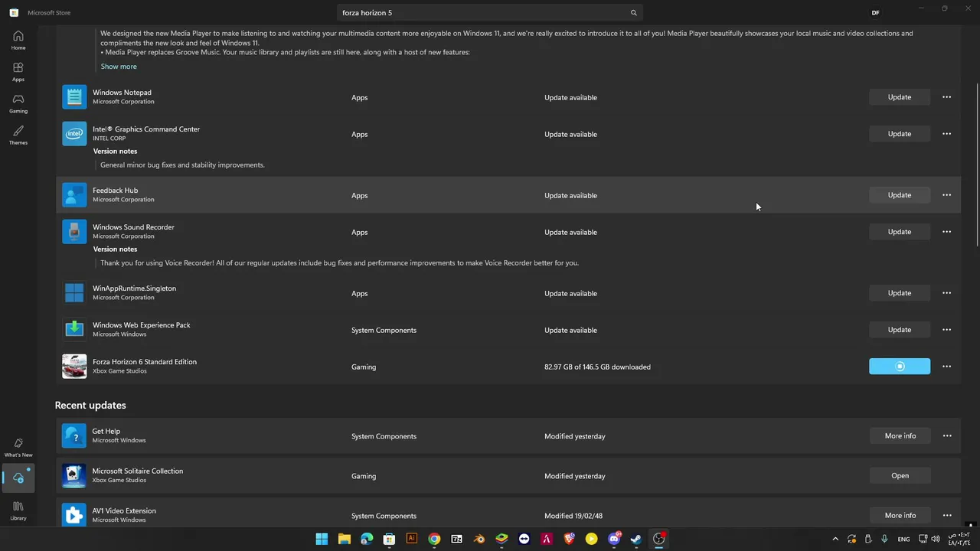Screen dimensions: 980x551
Task: Click the Windows Sound Recorder icon
Action: 74,232
